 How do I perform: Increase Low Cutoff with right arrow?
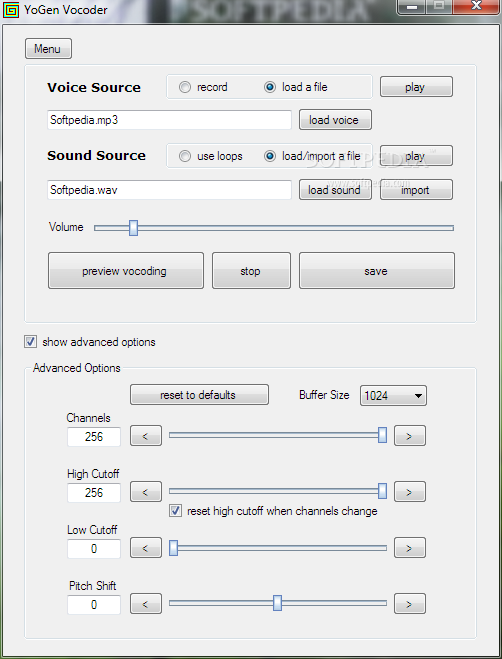410,548
